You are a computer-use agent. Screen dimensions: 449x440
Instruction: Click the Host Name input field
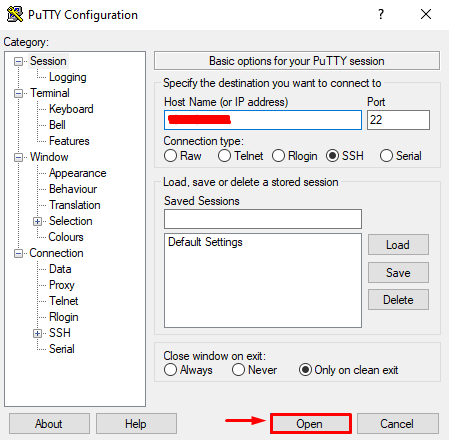coord(263,120)
